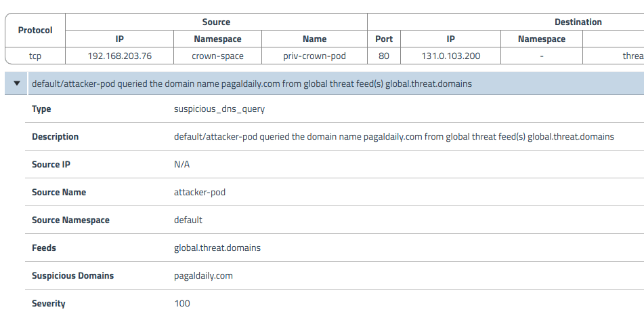The height and width of the screenshot is (316, 644).
Task: Click the Protocol column header
Action: [x=35, y=31]
